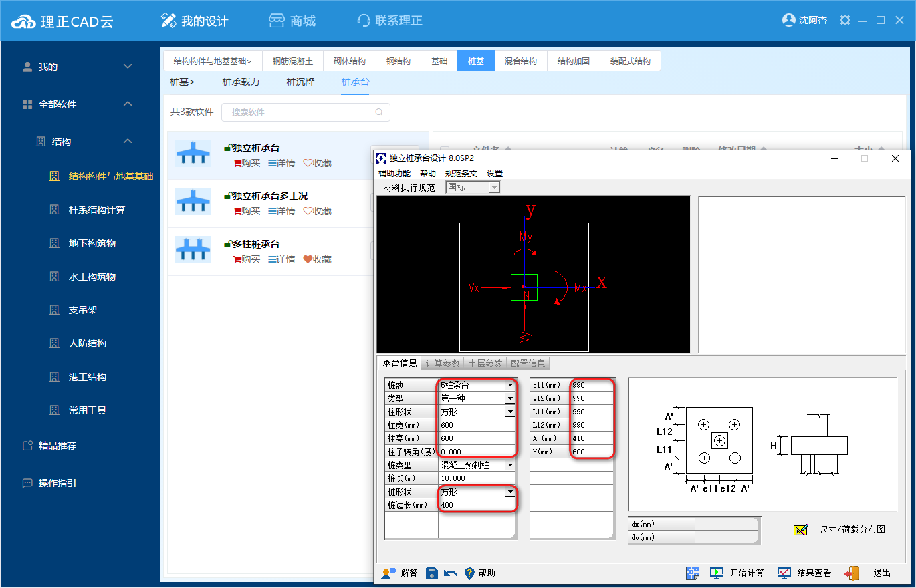
Task: Click the user avatar icon 沈阿杏
Action: [788, 20]
